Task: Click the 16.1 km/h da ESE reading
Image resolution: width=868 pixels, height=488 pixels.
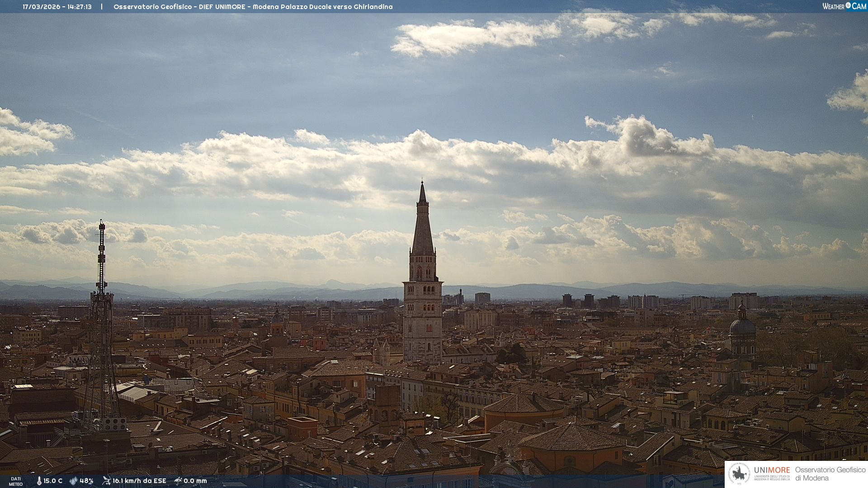Action: pyautogui.click(x=139, y=481)
